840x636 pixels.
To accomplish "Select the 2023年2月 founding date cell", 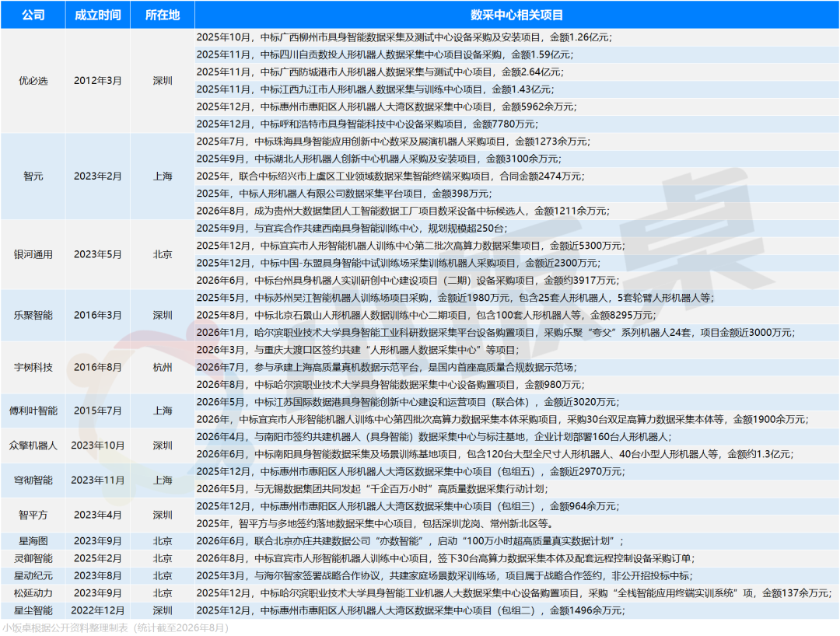I will point(98,176).
